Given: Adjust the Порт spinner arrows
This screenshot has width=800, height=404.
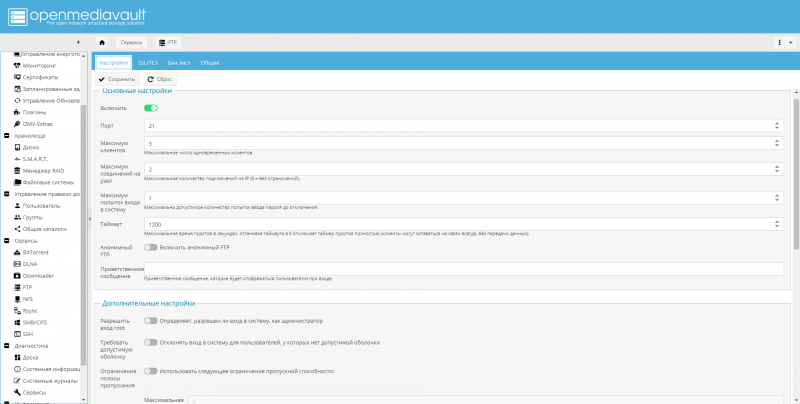Looking at the screenshot, I should pyautogui.click(x=777, y=125).
